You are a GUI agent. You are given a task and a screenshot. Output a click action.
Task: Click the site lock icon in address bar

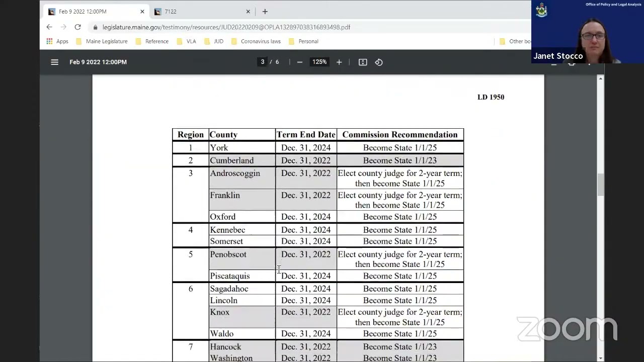coord(95,27)
